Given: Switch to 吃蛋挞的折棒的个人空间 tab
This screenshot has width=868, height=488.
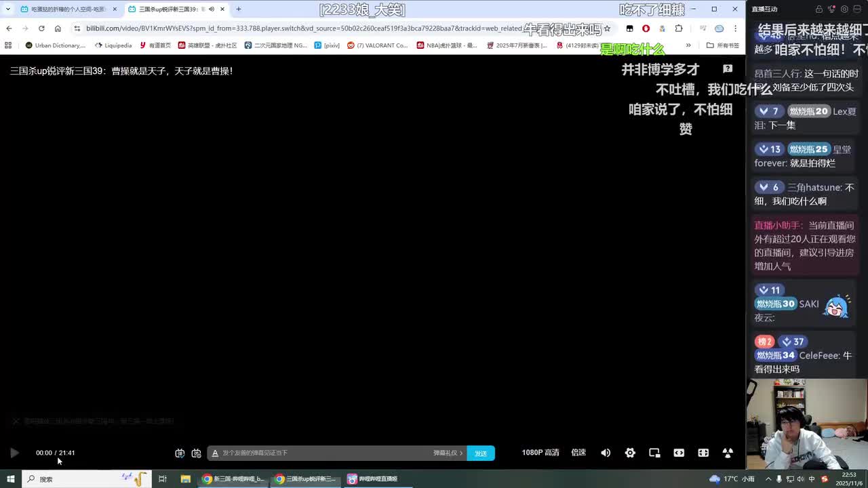Looking at the screenshot, I should click(x=68, y=9).
